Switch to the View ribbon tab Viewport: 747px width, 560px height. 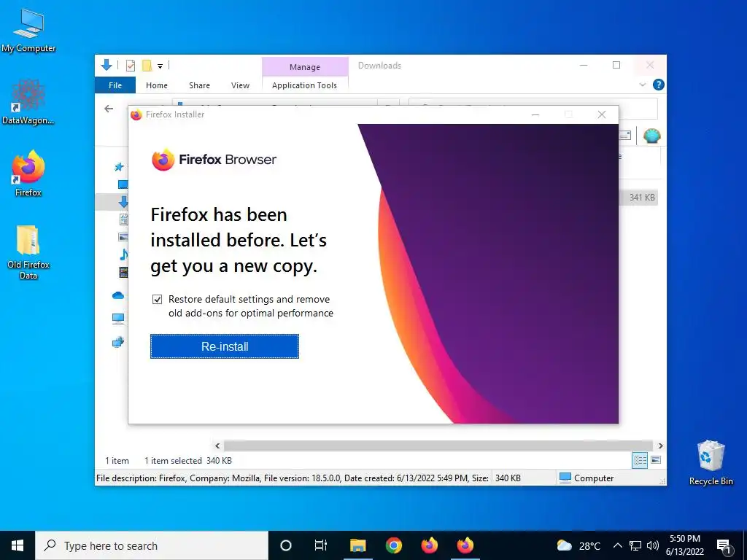pos(240,85)
